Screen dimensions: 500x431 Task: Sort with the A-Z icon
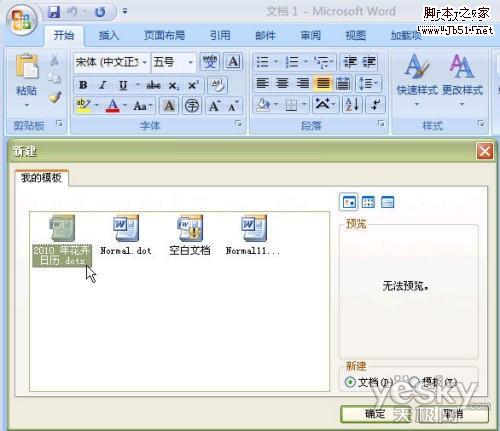[352, 105]
